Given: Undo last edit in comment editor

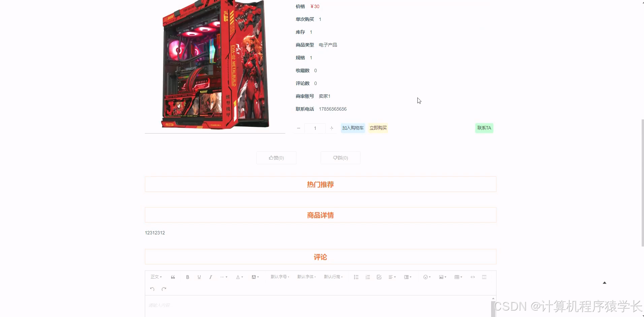Looking at the screenshot, I should pos(152,289).
